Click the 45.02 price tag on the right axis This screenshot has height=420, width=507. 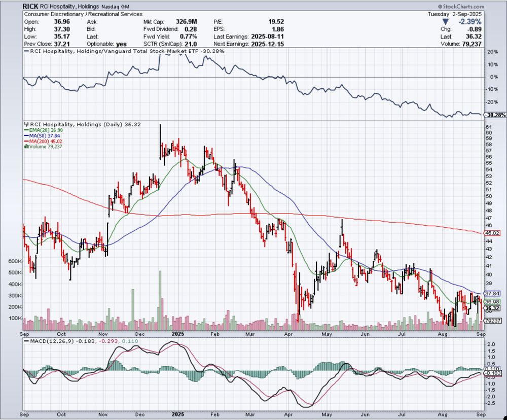tap(492, 233)
